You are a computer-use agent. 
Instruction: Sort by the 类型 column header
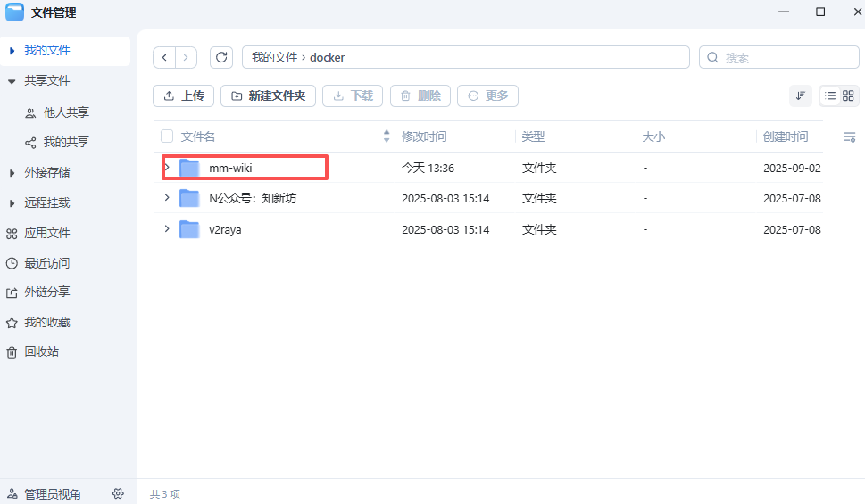[533, 136]
